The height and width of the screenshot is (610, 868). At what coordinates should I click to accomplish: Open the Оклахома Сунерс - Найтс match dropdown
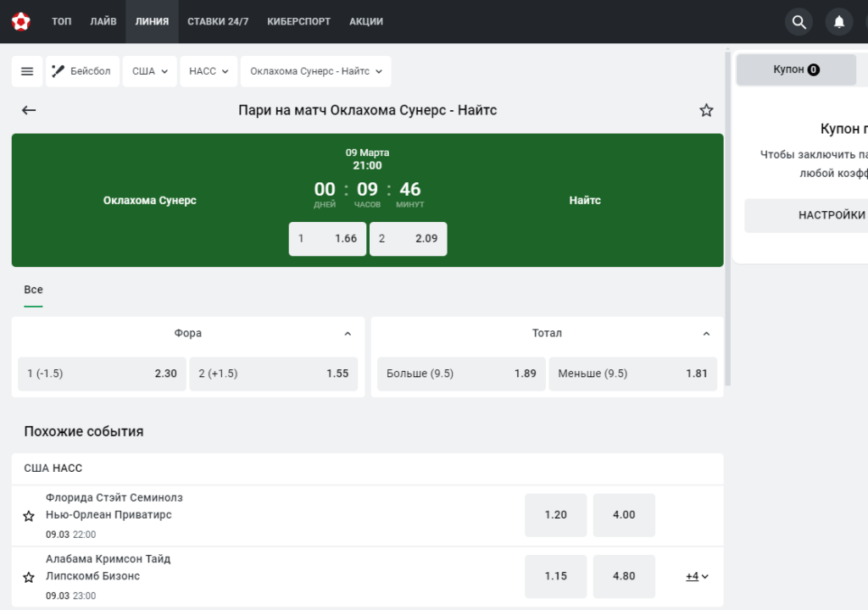(x=316, y=71)
